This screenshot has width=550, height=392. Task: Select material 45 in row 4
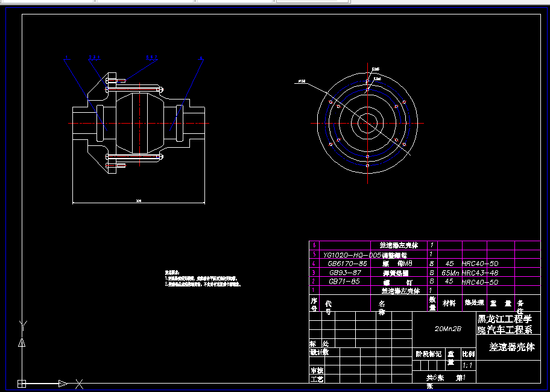(x=449, y=264)
